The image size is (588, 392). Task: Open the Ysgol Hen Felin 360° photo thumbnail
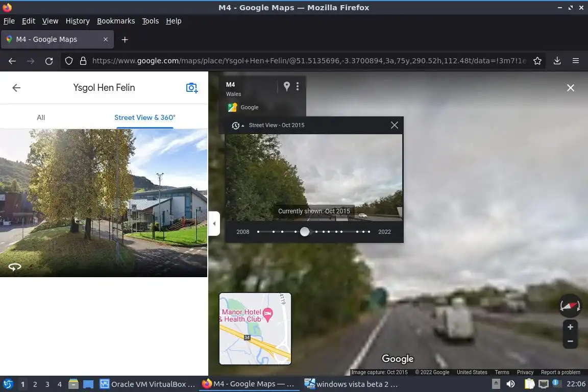[x=104, y=203]
